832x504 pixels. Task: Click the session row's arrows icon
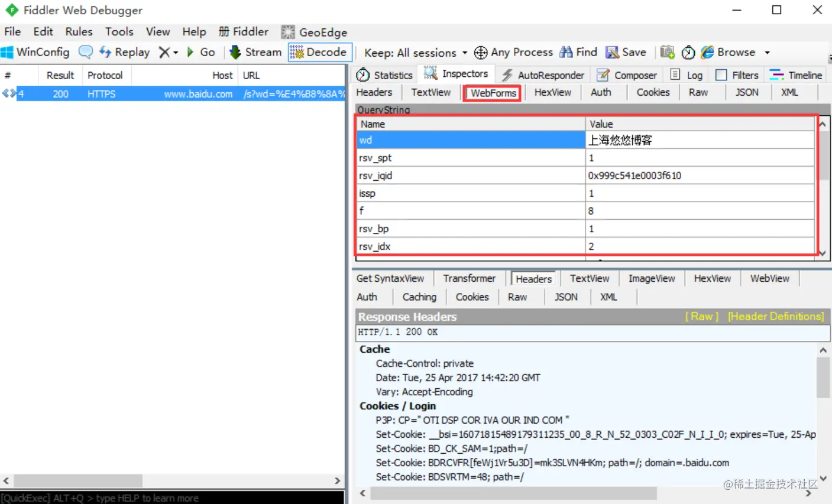tap(9, 93)
